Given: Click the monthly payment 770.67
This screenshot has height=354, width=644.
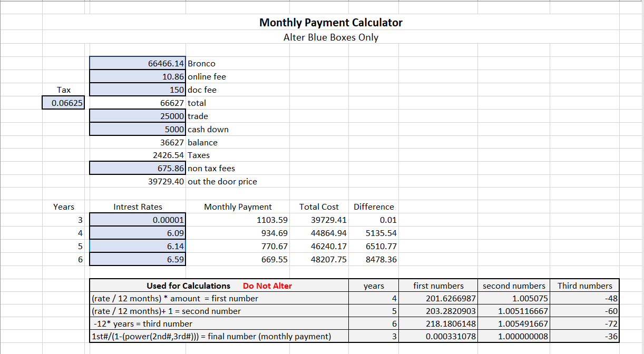Looking at the screenshot, I should tap(275, 247).
